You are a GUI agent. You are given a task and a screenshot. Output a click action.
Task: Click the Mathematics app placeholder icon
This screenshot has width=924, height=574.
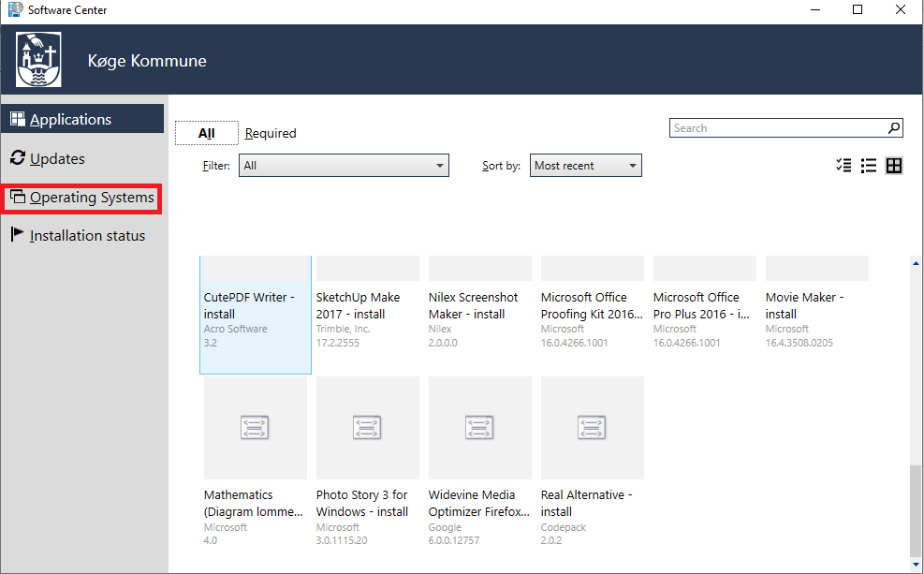255,428
